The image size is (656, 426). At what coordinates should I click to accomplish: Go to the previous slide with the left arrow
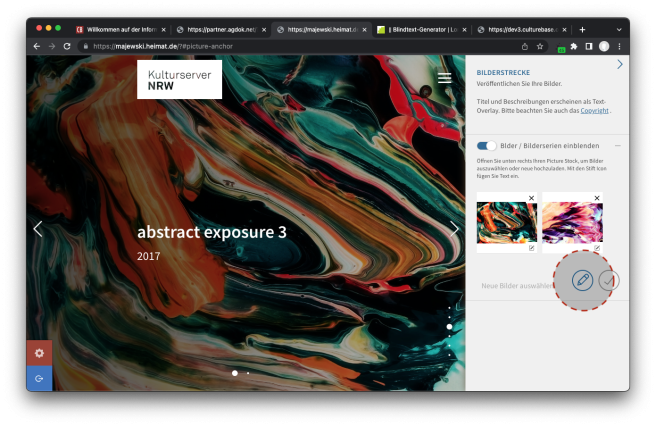(x=38, y=229)
